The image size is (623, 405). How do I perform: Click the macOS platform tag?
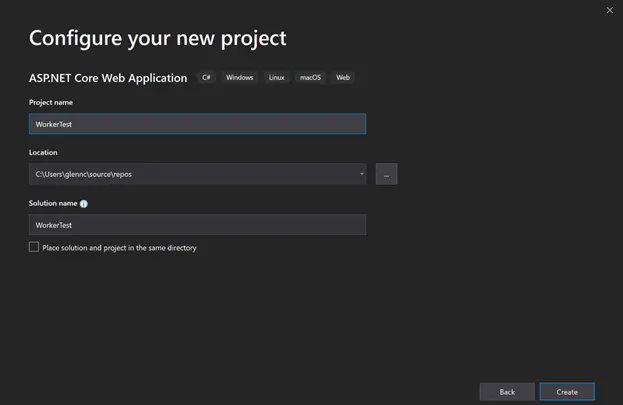[310, 78]
